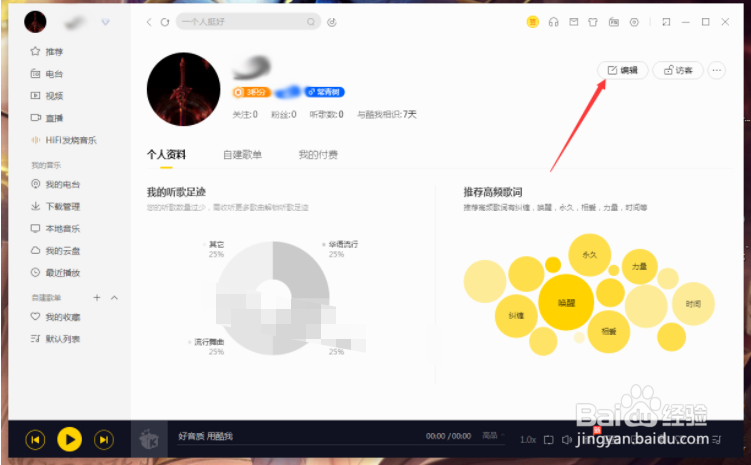Skip to the next track
751x465 pixels.
click(104, 440)
